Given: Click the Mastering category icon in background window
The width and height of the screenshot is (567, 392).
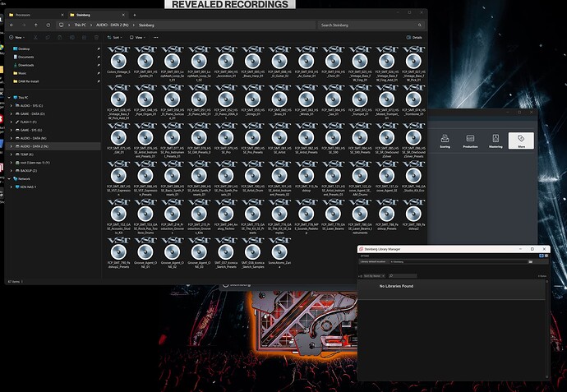Looking at the screenshot, I should [496, 141].
